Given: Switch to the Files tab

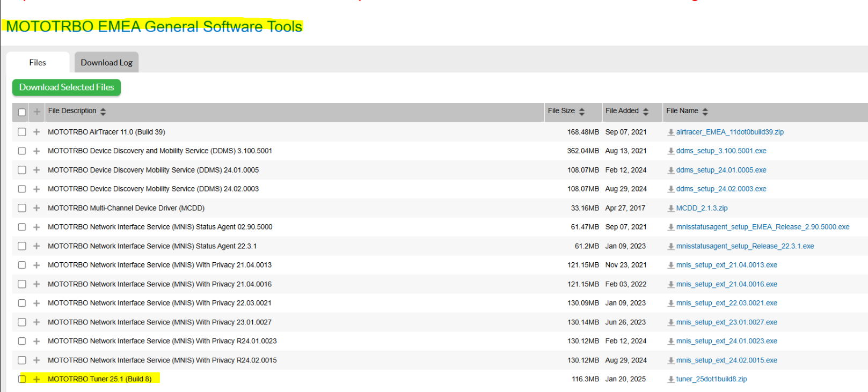Looking at the screenshot, I should (x=38, y=62).
